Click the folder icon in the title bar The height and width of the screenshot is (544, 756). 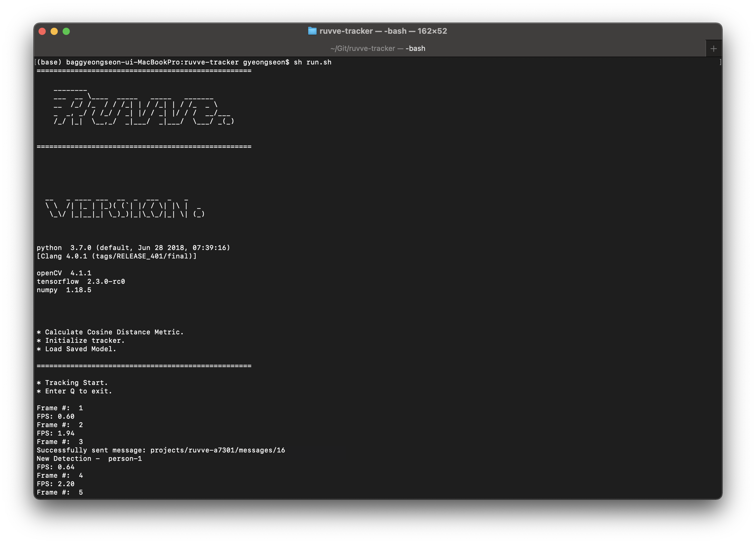(x=312, y=31)
